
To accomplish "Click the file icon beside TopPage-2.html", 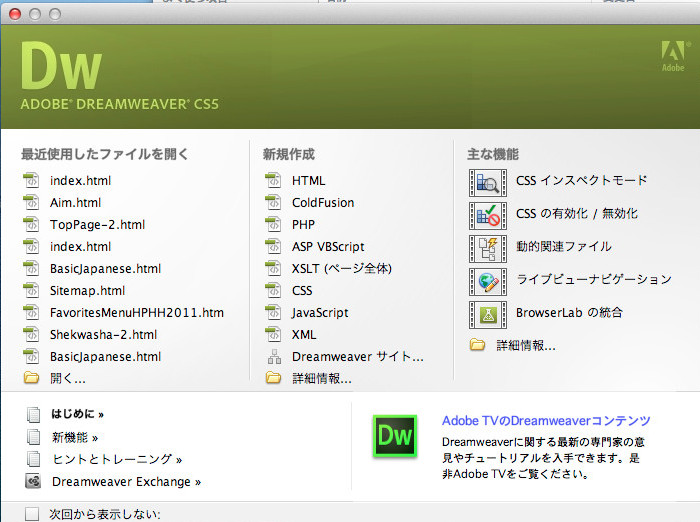I will 31,224.
